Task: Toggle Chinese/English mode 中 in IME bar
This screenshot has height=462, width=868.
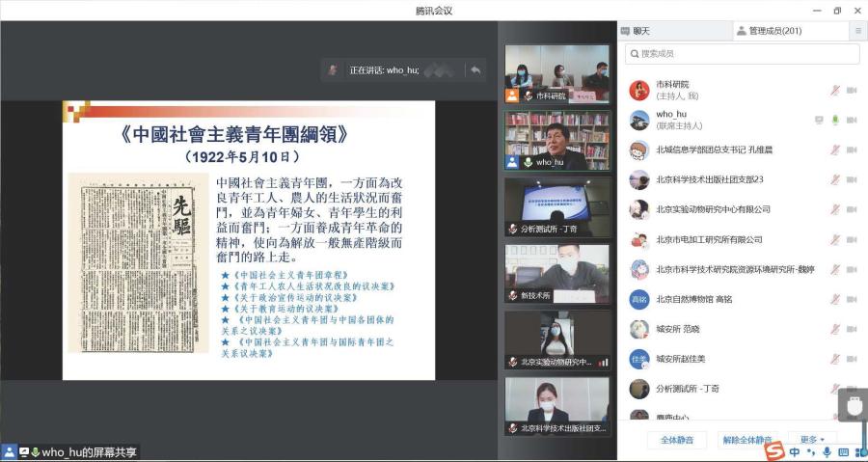Action: point(794,451)
